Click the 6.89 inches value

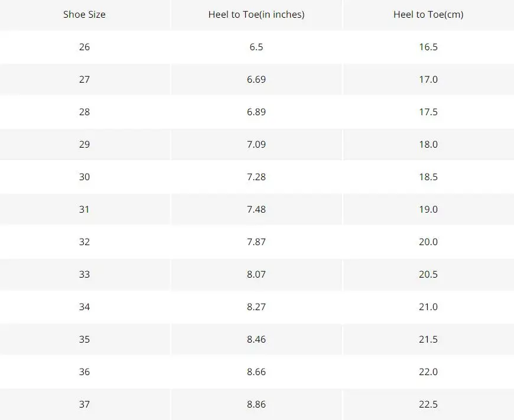pyautogui.click(x=256, y=112)
